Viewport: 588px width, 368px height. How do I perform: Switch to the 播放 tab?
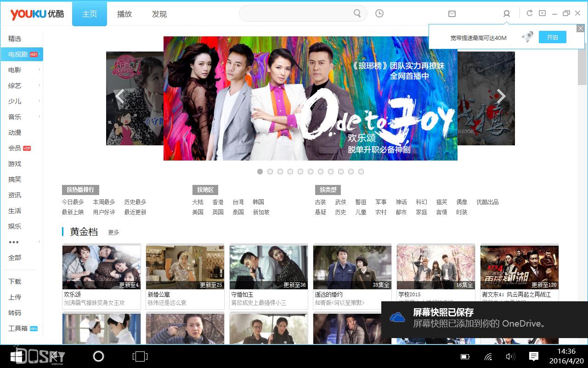click(x=124, y=14)
